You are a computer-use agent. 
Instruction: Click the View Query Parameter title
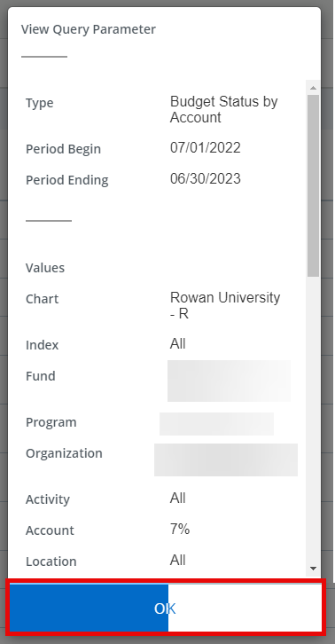pyautogui.click(x=89, y=29)
